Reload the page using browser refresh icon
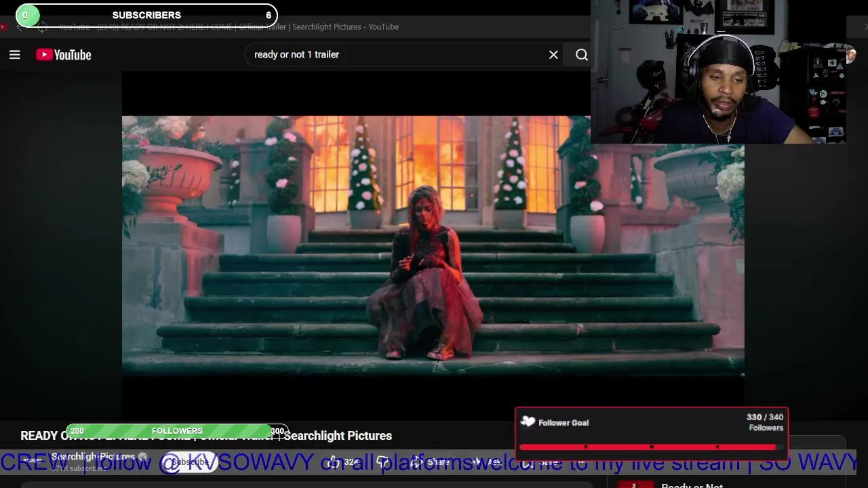Screen dimensions: 868x488 pyautogui.click(x=42, y=27)
